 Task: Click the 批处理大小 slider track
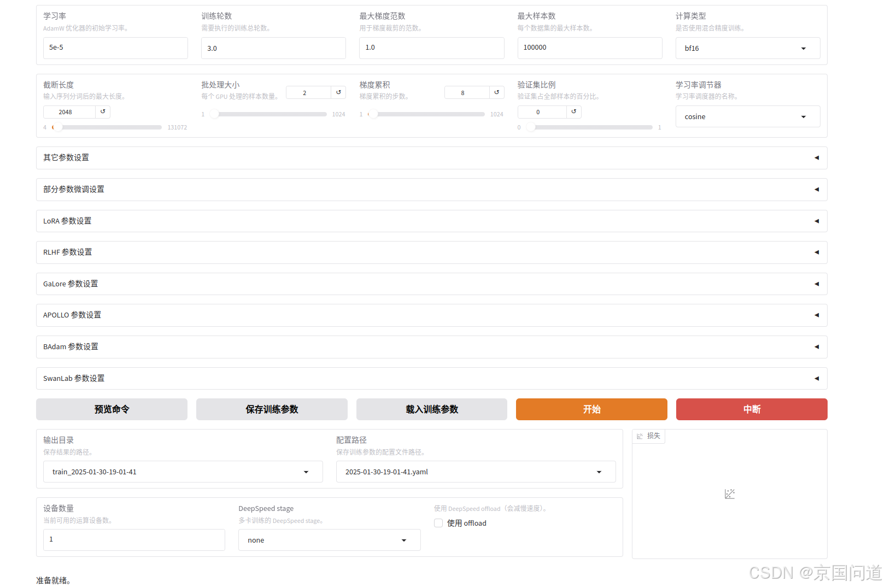268,114
